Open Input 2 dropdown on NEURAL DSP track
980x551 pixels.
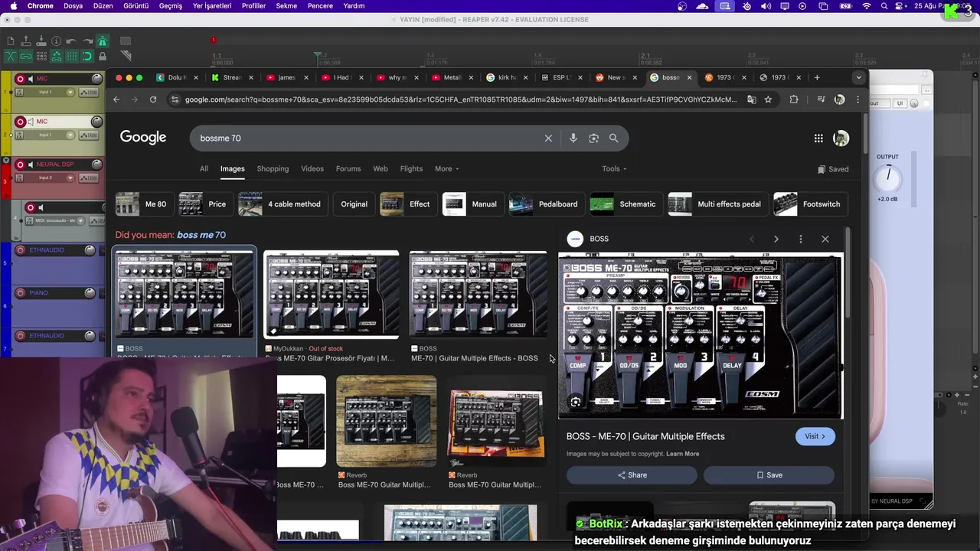tap(70, 178)
